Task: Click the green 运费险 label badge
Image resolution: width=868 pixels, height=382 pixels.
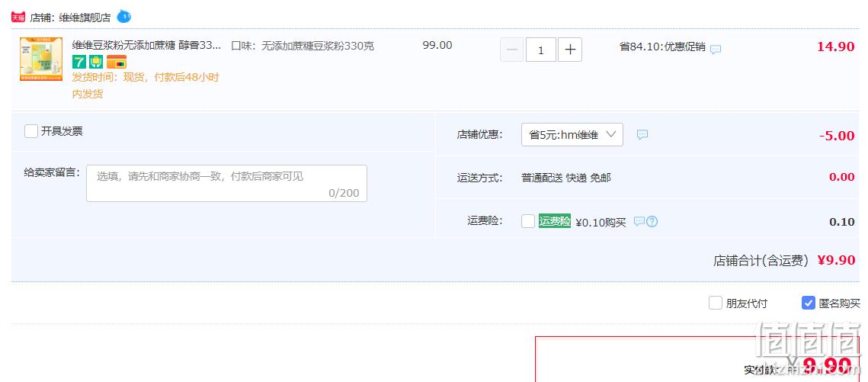Action: 555,221
